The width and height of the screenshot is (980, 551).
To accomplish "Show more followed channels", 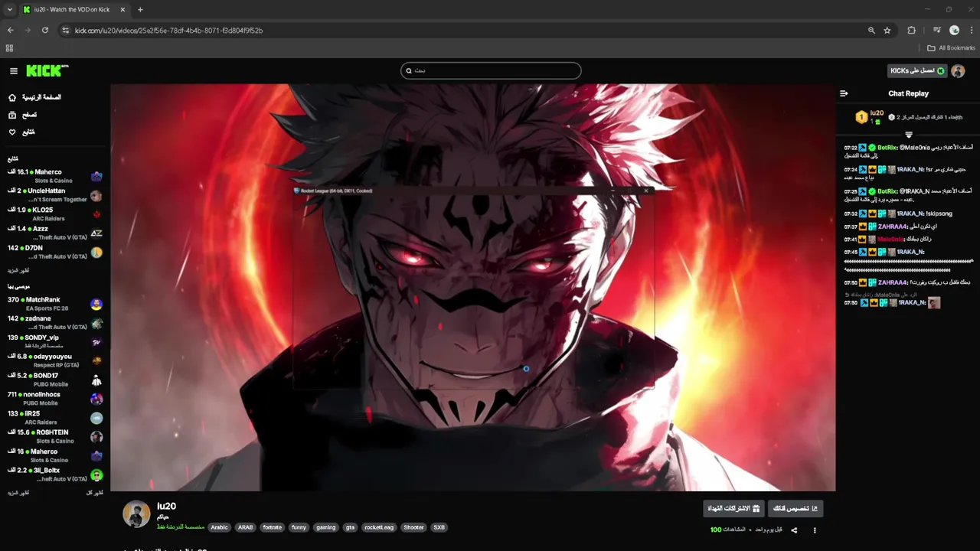I will pos(18,270).
